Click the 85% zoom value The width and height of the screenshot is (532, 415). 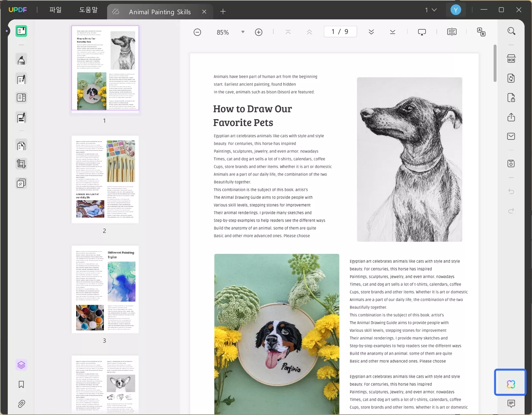point(223,32)
